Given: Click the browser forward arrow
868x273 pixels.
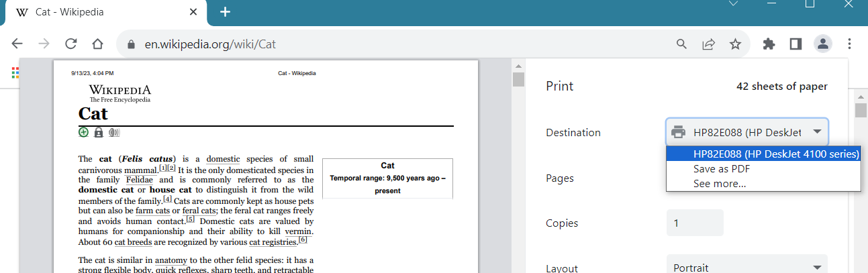Looking at the screenshot, I should tap(44, 44).
